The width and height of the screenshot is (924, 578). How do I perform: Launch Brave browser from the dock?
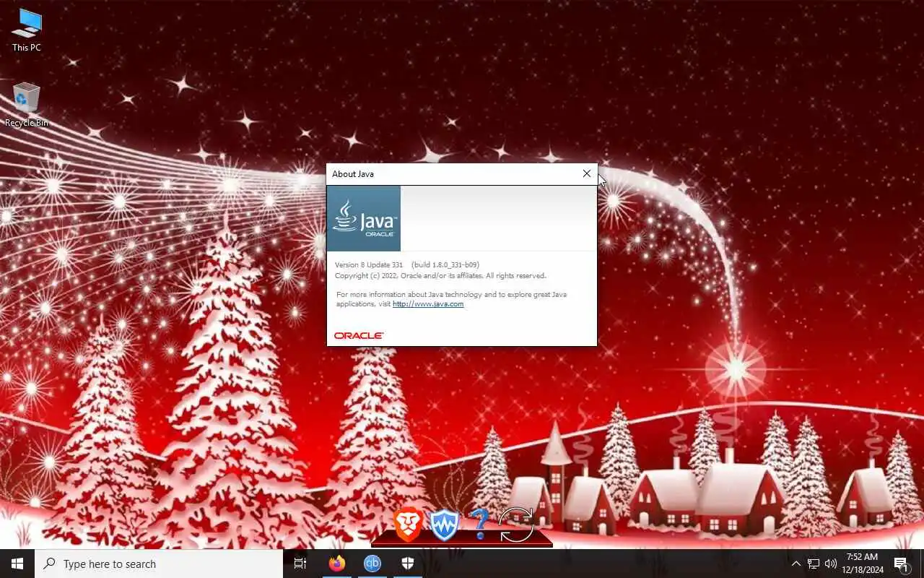pos(409,525)
